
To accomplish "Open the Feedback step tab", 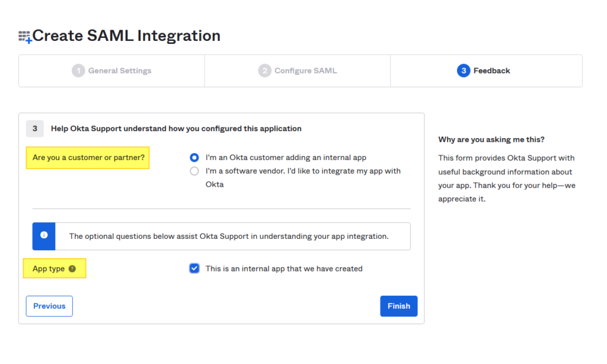I will [486, 71].
